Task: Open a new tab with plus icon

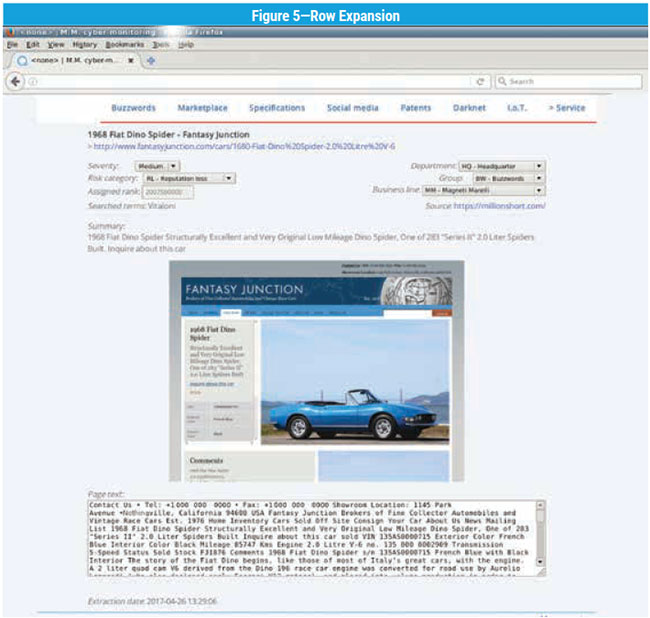Action: tap(151, 60)
